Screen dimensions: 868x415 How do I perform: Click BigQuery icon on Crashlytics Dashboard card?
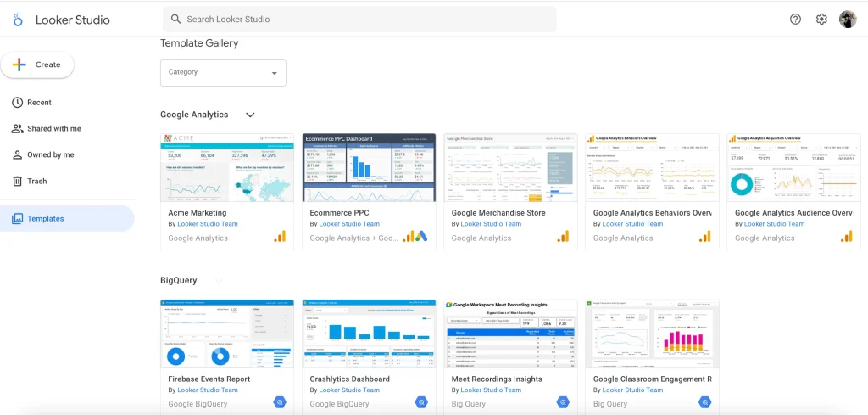(421, 403)
